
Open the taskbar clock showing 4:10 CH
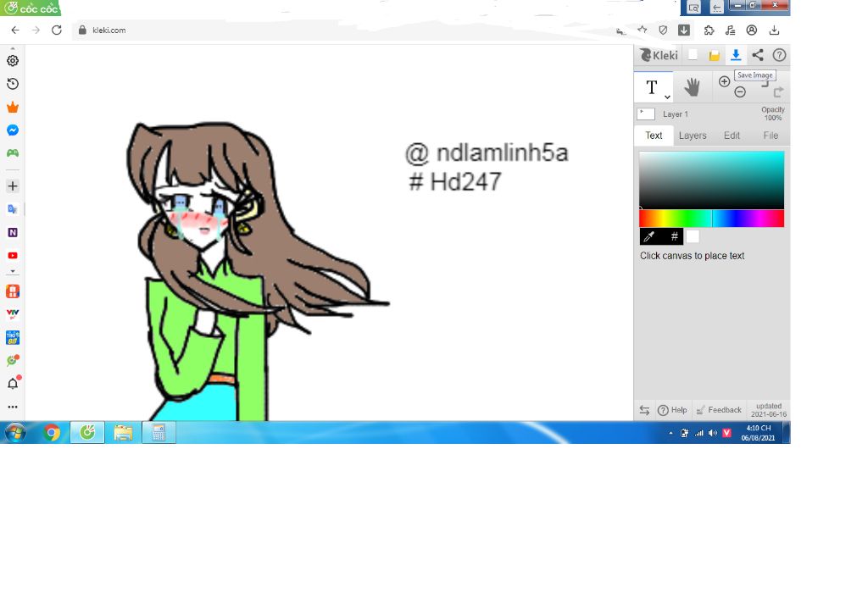coord(759,433)
